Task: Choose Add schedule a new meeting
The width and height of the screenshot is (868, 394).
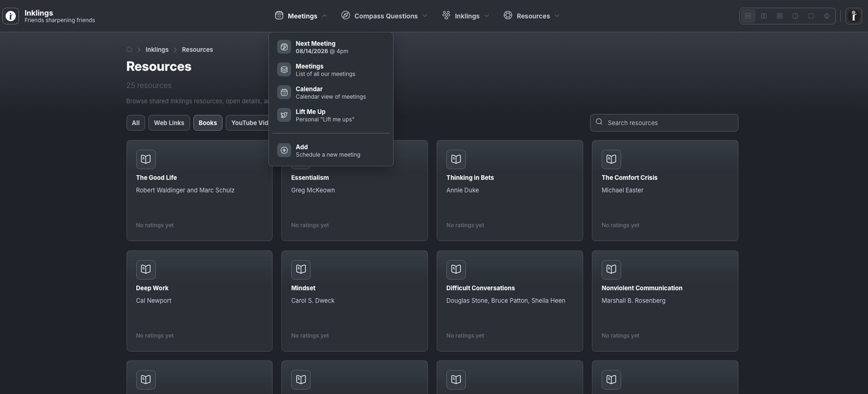Action: pos(331,151)
